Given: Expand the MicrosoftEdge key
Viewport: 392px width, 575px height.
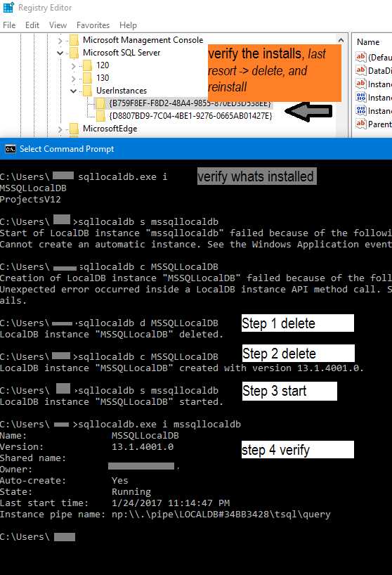Looking at the screenshot, I should click(60, 129).
